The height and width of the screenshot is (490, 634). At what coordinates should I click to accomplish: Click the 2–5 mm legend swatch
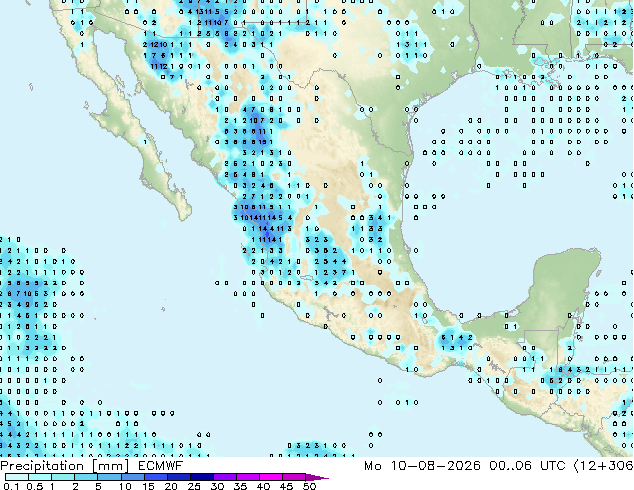pyautogui.click(x=86, y=477)
